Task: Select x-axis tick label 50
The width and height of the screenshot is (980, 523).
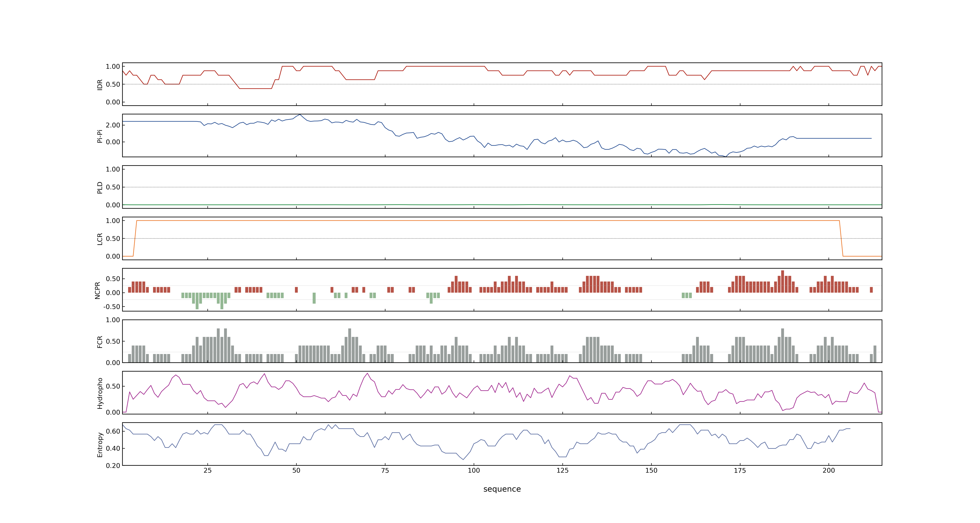Action: point(296,470)
